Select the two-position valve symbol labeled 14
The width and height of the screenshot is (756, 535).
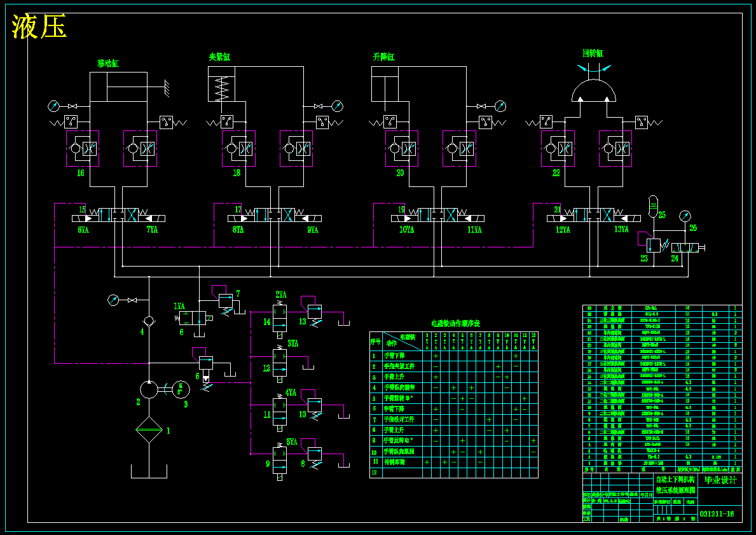click(280, 319)
